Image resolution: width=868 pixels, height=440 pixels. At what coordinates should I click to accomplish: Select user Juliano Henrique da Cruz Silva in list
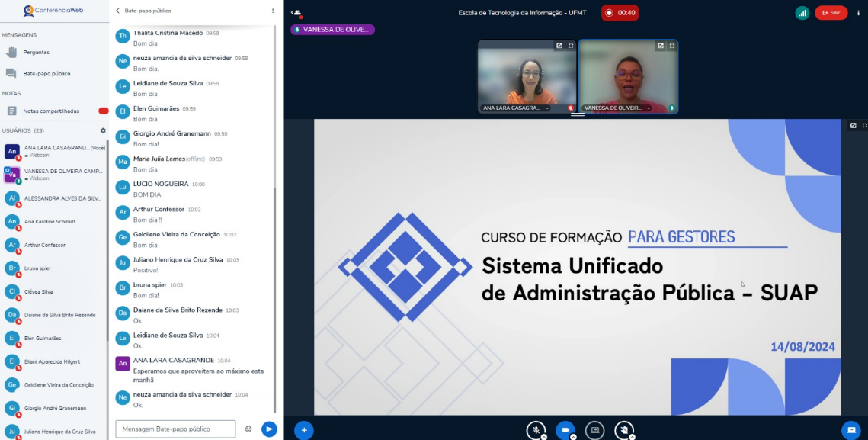[x=53, y=431]
